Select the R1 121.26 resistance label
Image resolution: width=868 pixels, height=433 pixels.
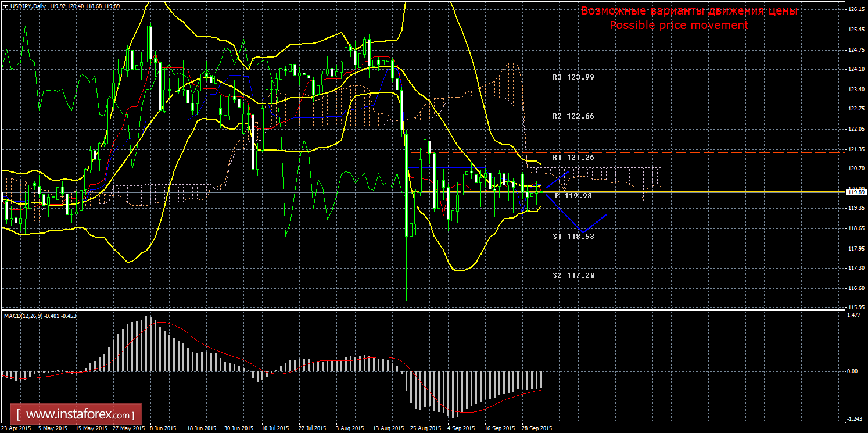coord(573,158)
